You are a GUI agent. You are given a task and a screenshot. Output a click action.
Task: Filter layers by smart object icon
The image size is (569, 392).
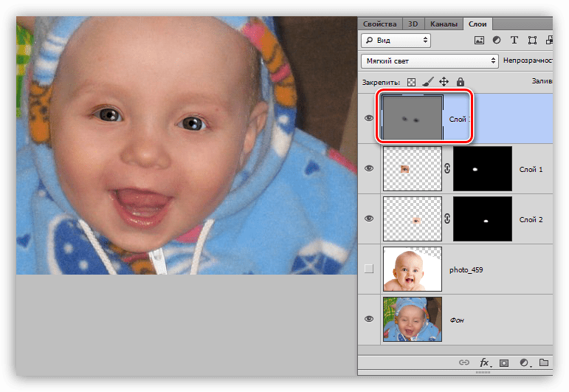(x=548, y=41)
